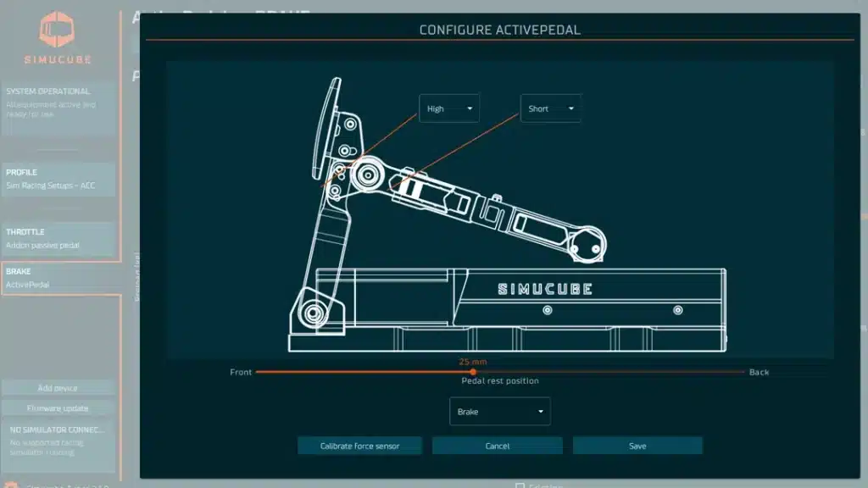
Task: Toggle the checkbox below the dialog
Action: pos(520,485)
